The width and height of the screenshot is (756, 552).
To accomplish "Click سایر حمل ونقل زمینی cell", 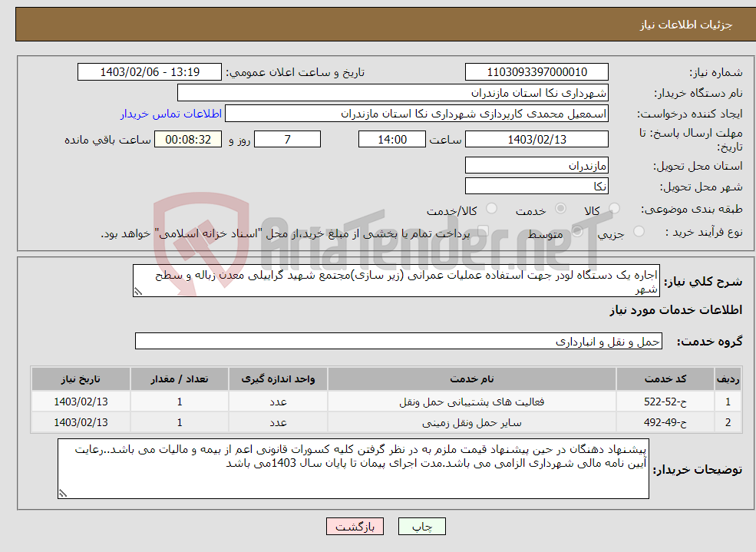I will point(471,422).
